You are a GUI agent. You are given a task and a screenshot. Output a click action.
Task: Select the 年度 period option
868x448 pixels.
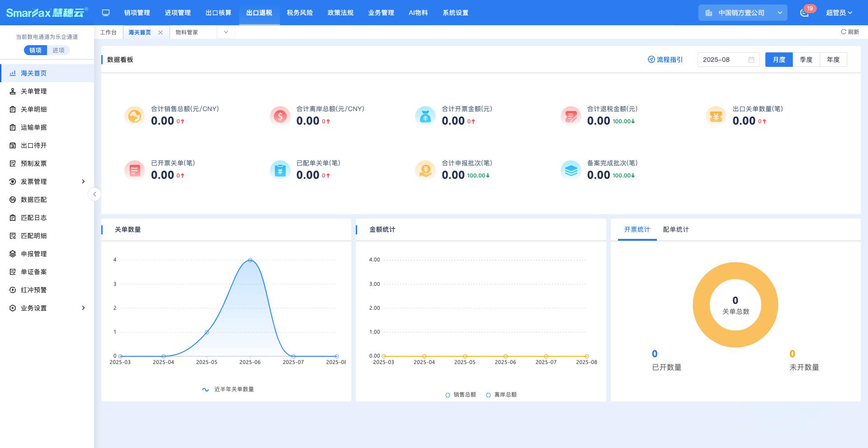pos(833,60)
